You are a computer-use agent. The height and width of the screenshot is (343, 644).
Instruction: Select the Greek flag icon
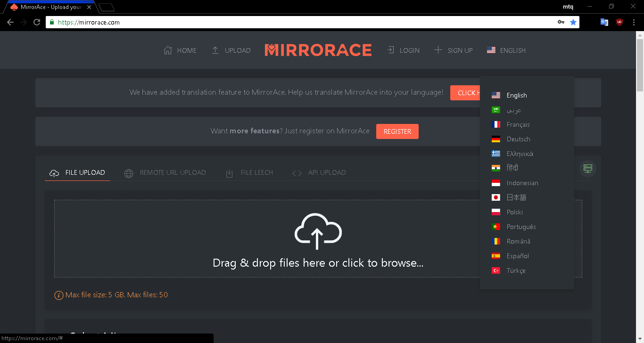coord(496,154)
